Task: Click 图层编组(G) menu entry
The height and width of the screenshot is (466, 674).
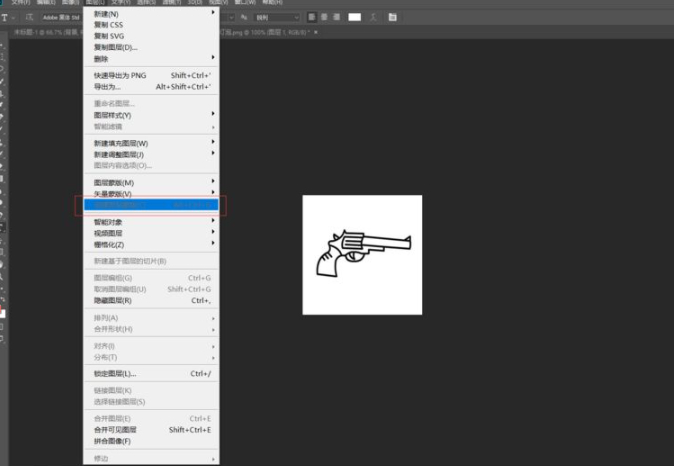Action: pyautogui.click(x=151, y=278)
